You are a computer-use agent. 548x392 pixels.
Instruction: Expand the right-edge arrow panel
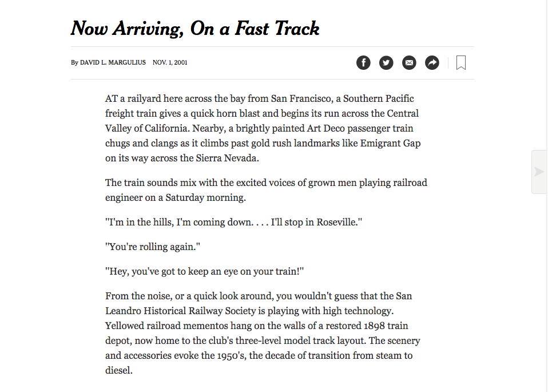click(539, 172)
